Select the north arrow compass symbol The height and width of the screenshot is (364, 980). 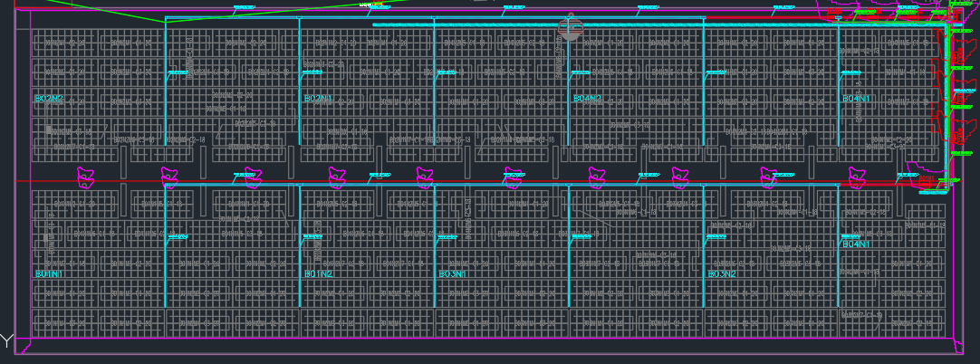point(570,29)
